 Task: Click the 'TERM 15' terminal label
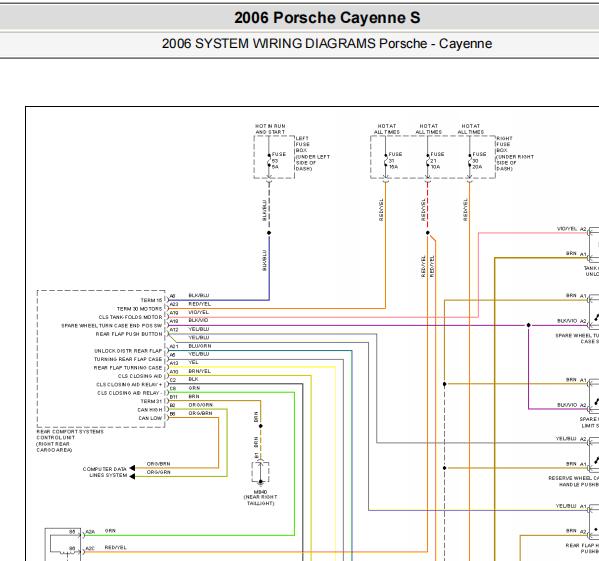151,300
